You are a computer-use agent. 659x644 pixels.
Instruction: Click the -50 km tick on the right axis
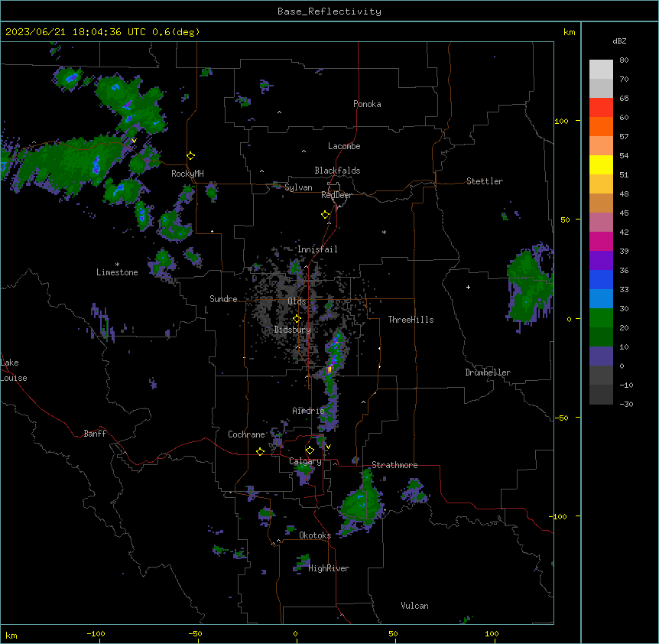tap(563, 418)
